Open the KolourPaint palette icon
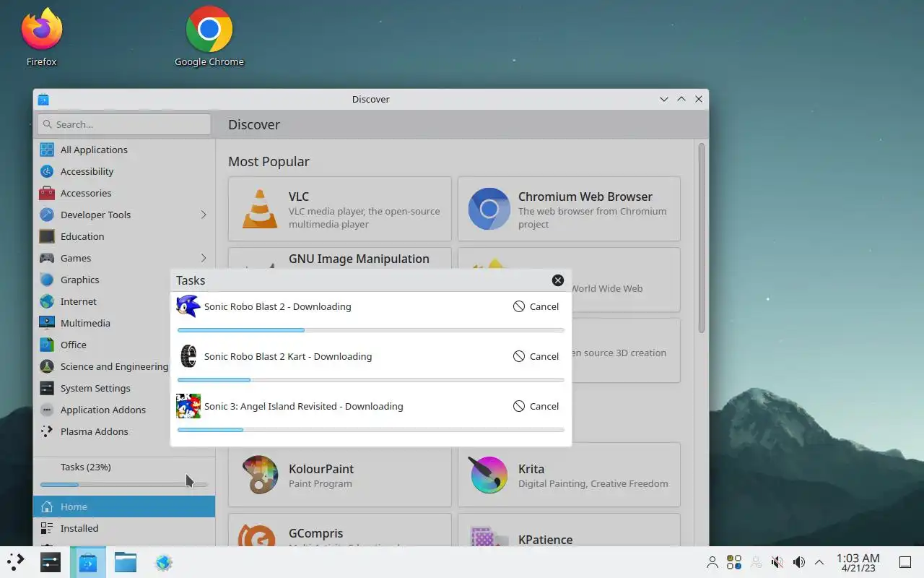The height and width of the screenshot is (578, 924). coord(260,475)
